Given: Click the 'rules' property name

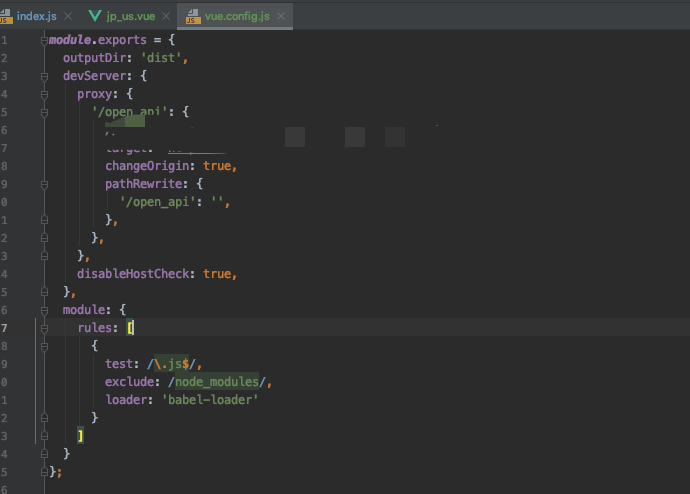Looking at the screenshot, I should point(95,328).
